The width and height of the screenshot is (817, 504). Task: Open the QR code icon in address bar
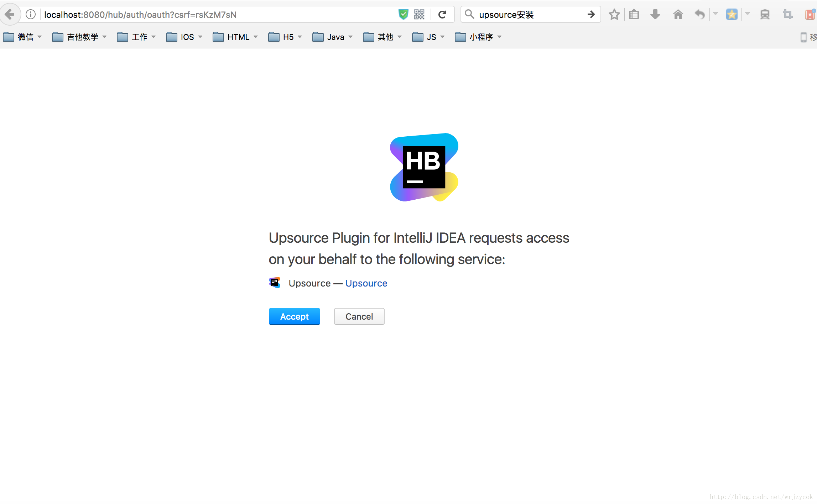[419, 15]
